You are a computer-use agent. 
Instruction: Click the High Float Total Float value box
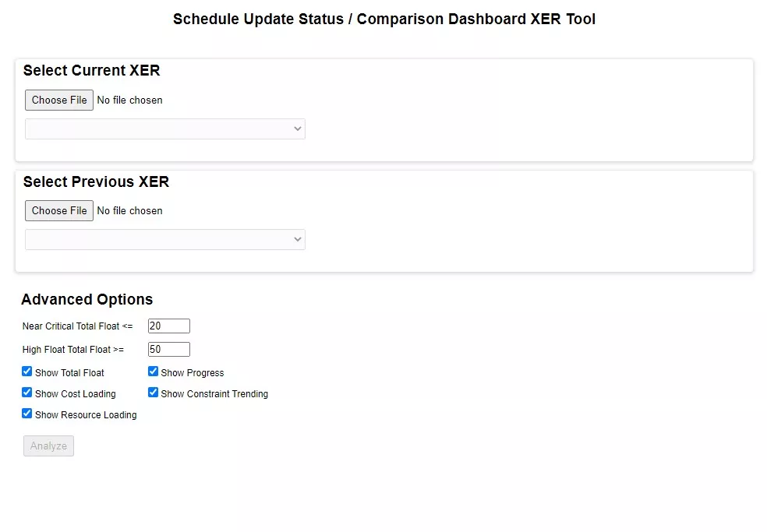point(168,349)
